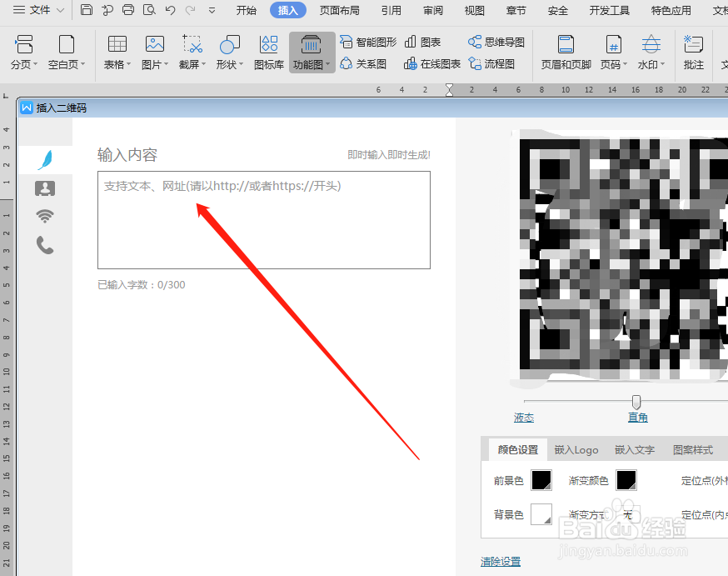Expand the 文件 menu dropdown arrow

point(60,10)
